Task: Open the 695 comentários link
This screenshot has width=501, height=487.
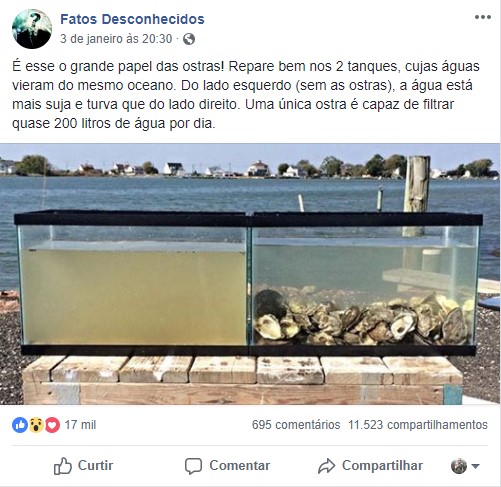Action: [296, 425]
